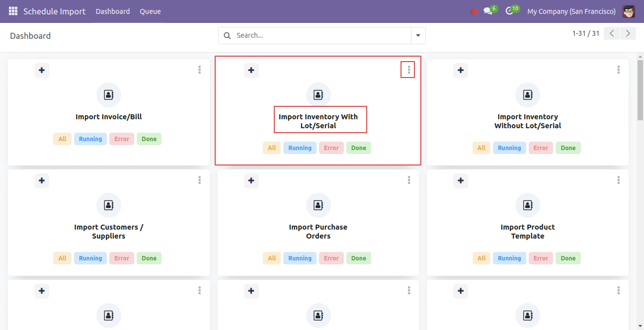Open kebab menu on Import Customers / Suppliers
The image size is (644, 330).
coord(200,180)
